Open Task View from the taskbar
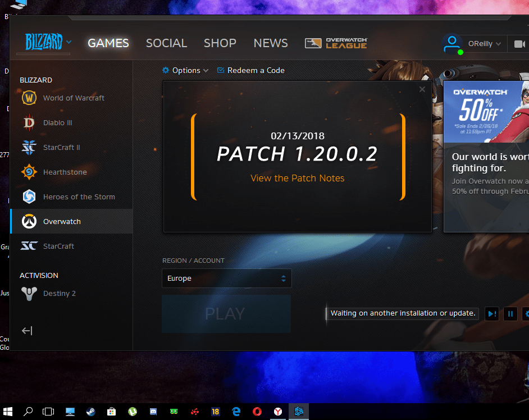This screenshot has height=420, width=529. (48, 412)
